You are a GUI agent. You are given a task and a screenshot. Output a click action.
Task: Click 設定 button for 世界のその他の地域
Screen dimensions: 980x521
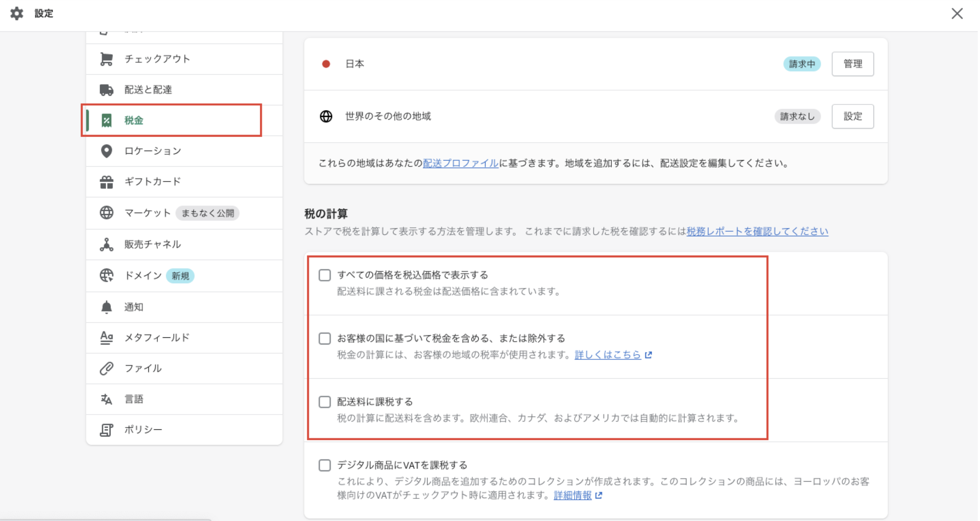852,116
